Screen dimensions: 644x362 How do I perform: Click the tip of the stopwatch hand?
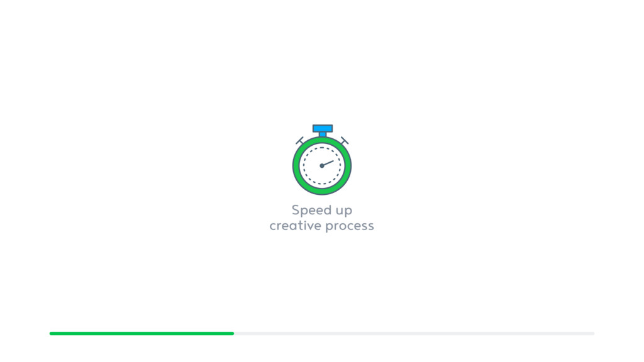[332, 162]
